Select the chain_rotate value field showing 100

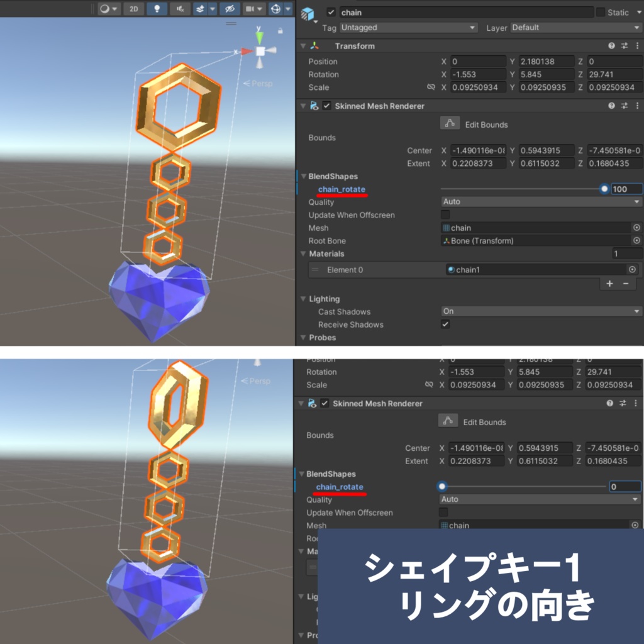(627, 189)
